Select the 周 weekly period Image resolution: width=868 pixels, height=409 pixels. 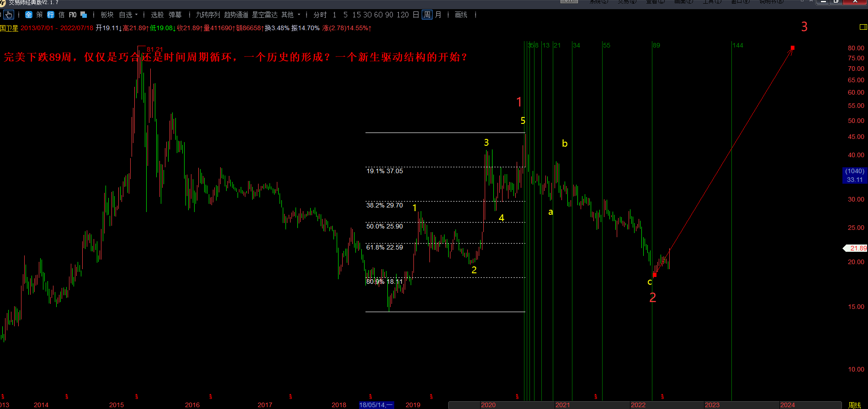[x=427, y=15]
